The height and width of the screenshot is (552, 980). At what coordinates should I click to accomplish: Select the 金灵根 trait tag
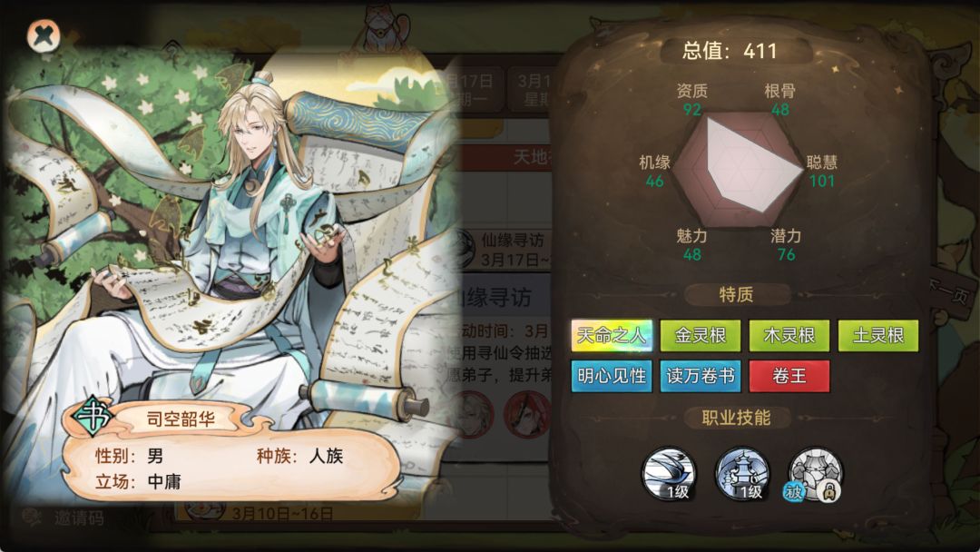701,336
